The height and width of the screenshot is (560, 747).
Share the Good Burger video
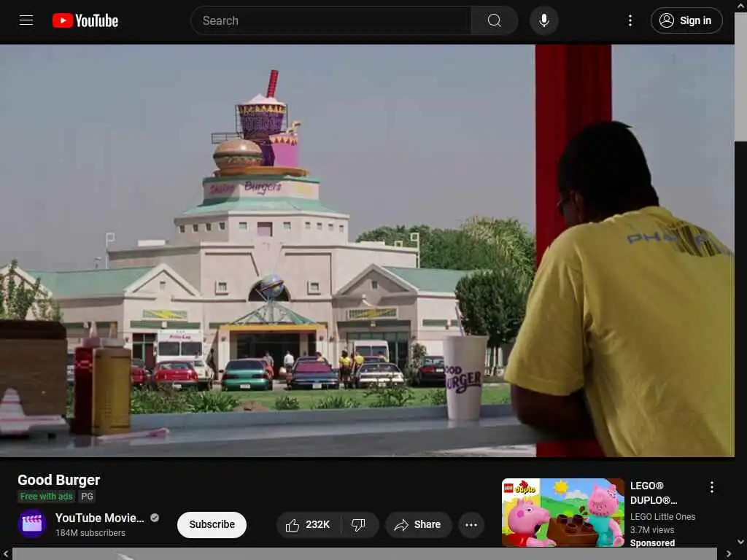tap(418, 524)
